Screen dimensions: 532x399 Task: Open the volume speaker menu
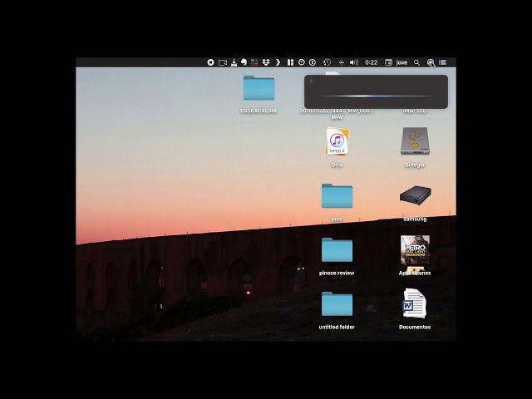coord(354,62)
